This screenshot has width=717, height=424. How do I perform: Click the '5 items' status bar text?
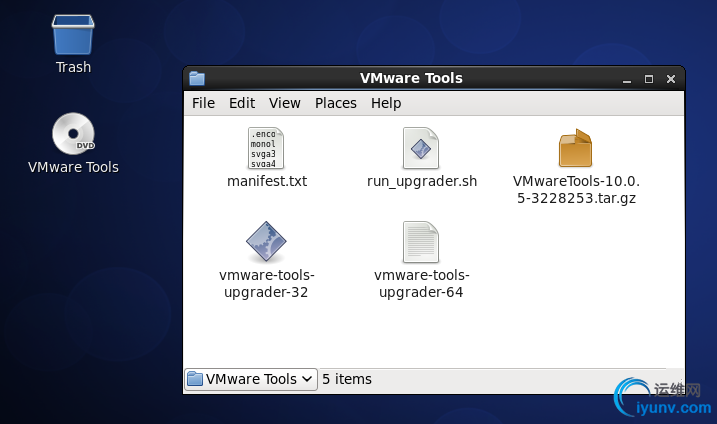[x=347, y=379]
